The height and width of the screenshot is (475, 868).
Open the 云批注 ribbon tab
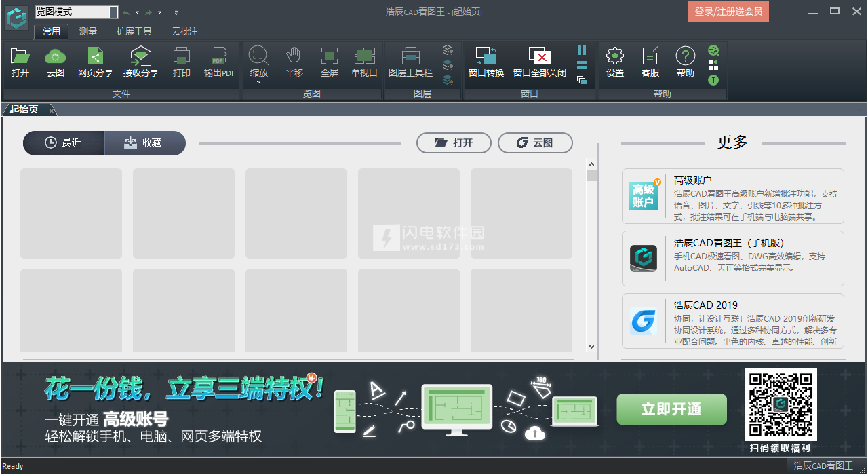pyautogui.click(x=185, y=31)
